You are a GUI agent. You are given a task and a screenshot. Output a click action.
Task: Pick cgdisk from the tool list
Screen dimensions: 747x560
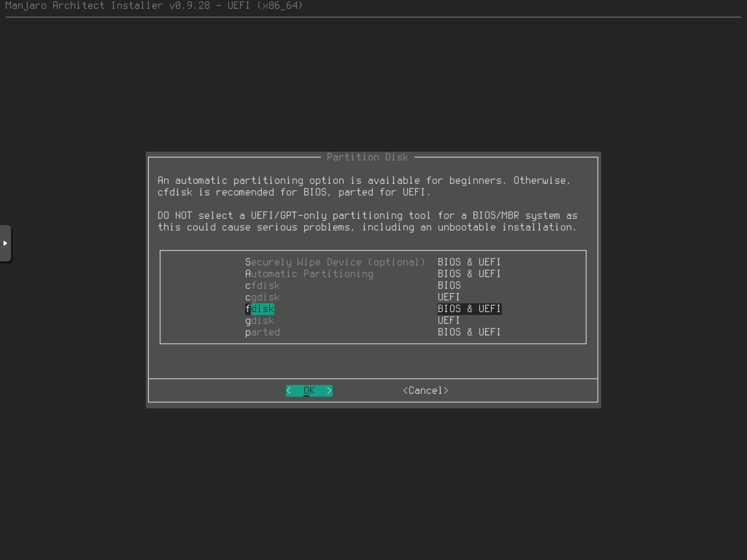coord(262,297)
